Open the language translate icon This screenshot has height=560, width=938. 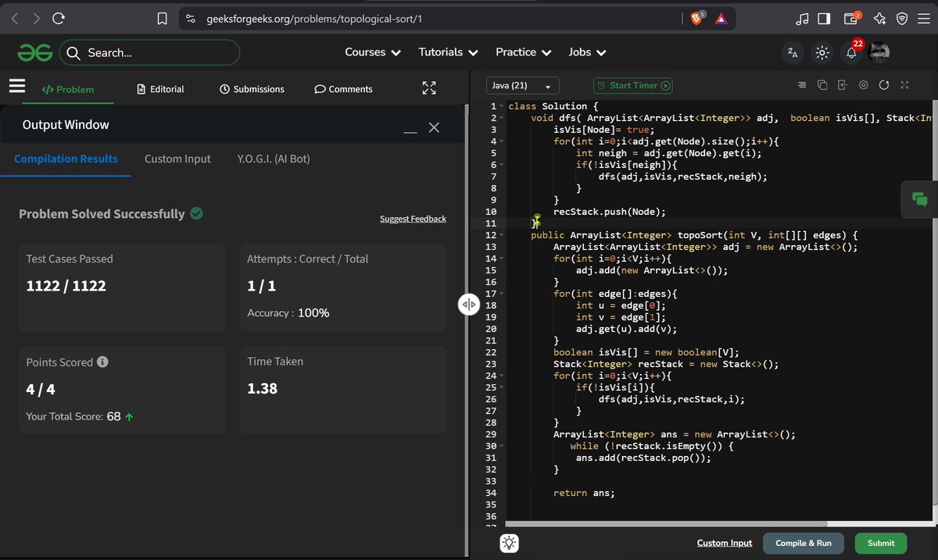(x=793, y=53)
